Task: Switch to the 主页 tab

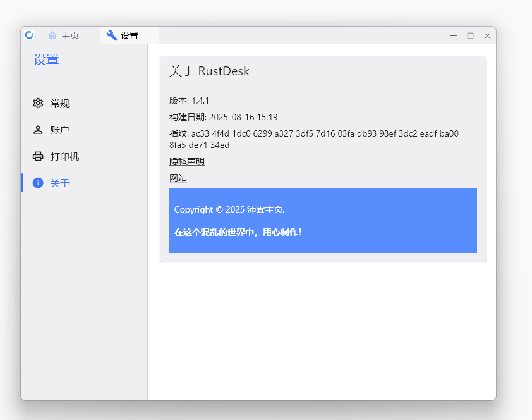Action: (x=70, y=35)
